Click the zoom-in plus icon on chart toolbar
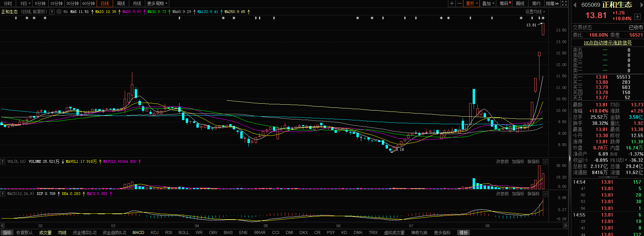This screenshot has height=236, width=644. [452, 3]
